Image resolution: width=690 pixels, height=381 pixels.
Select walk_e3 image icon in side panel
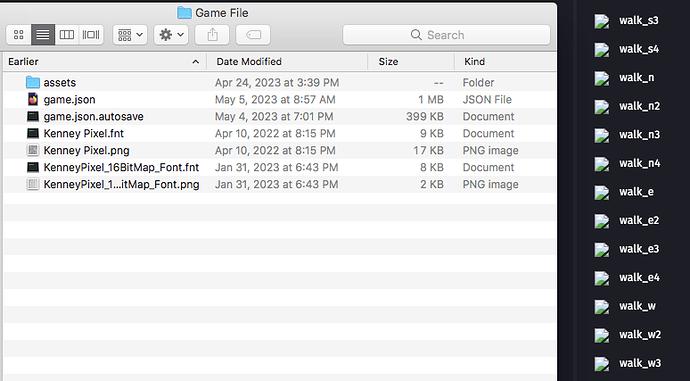pos(602,250)
